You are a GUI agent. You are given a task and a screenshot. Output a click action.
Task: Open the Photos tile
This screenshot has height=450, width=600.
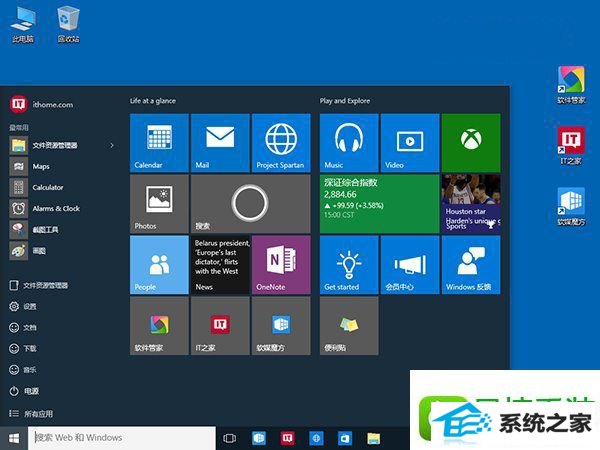(x=159, y=204)
